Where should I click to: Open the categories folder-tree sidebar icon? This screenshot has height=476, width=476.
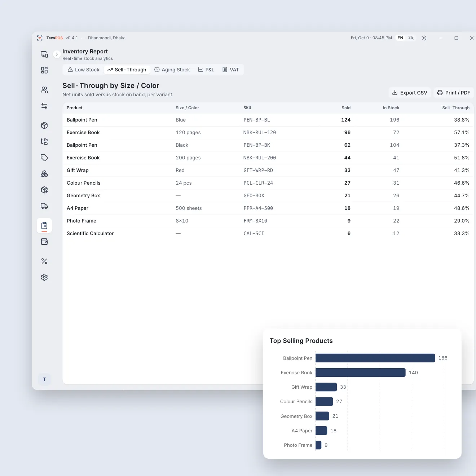pyautogui.click(x=44, y=142)
